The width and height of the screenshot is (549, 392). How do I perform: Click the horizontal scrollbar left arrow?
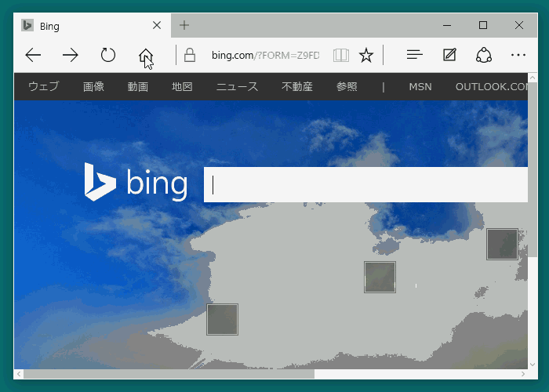click(x=19, y=374)
